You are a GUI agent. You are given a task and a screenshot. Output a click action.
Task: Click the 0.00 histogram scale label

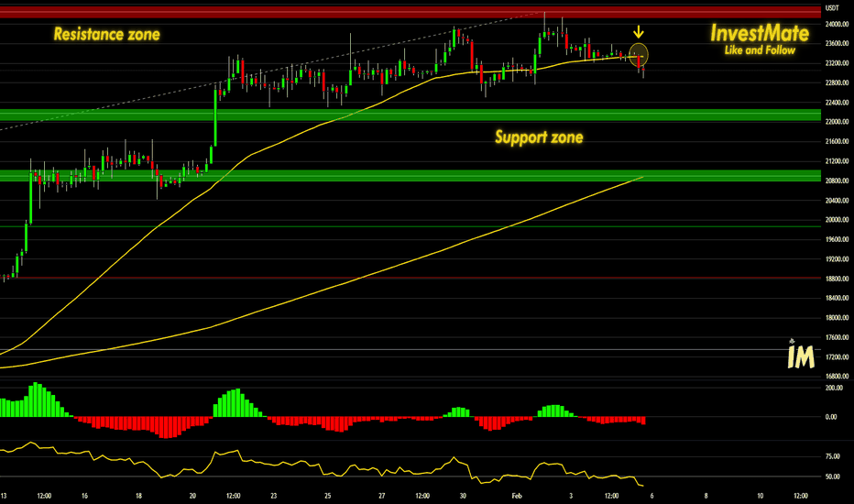pos(831,417)
